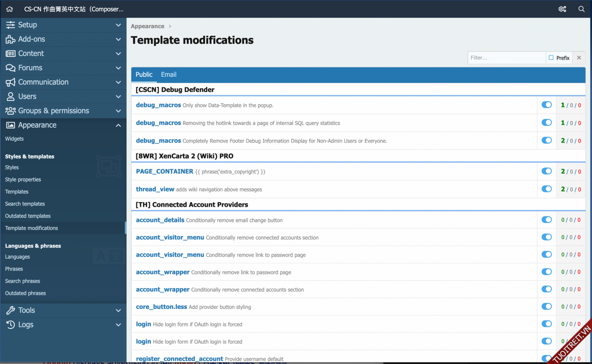Turn off core_button.less modification switch
This screenshot has width=592, height=364.
click(x=547, y=306)
